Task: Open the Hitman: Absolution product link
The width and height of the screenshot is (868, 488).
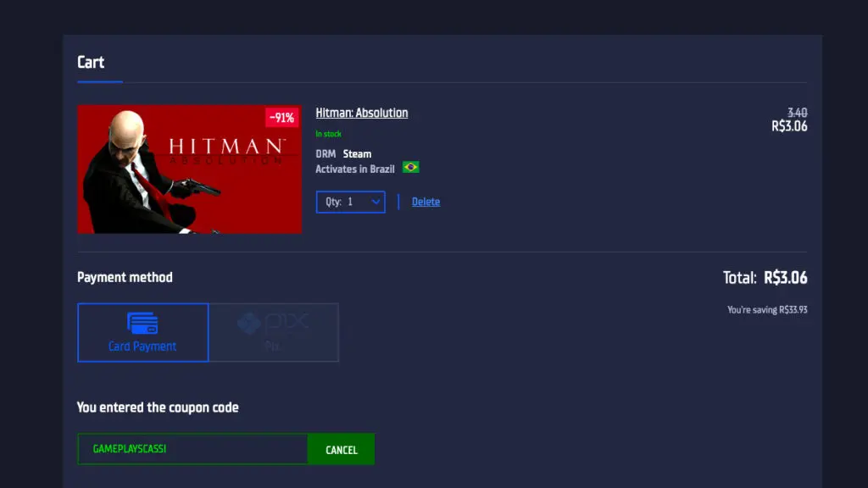Action: (362, 113)
